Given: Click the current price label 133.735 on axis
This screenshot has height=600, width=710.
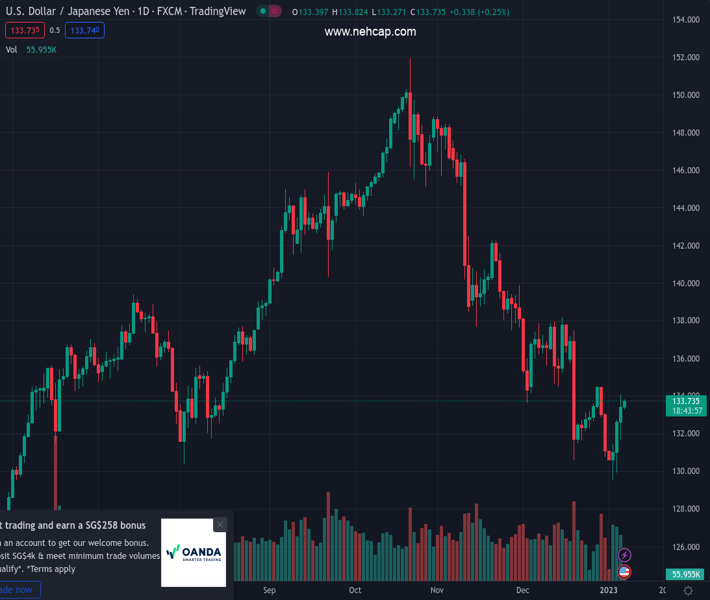Looking at the screenshot, I should pos(686,401).
